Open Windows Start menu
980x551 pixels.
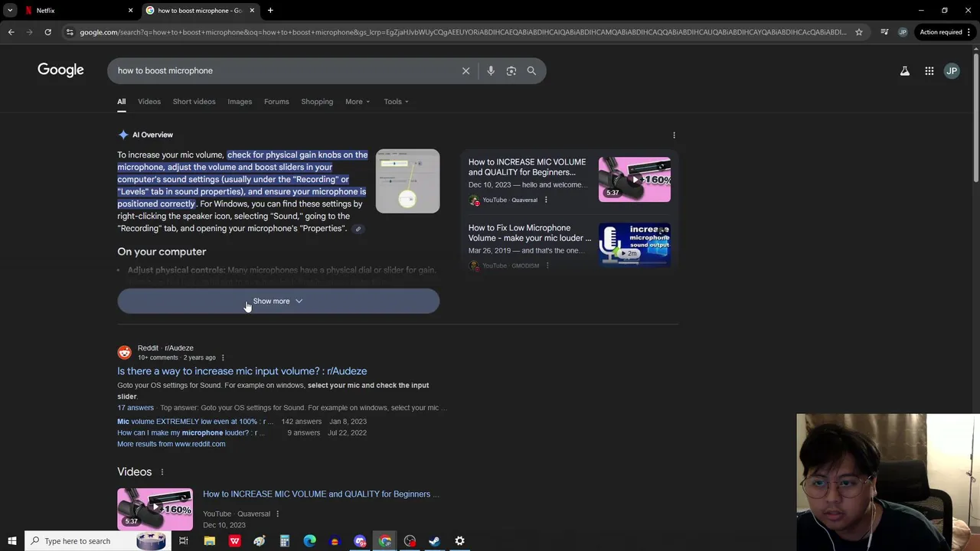pos(11,541)
